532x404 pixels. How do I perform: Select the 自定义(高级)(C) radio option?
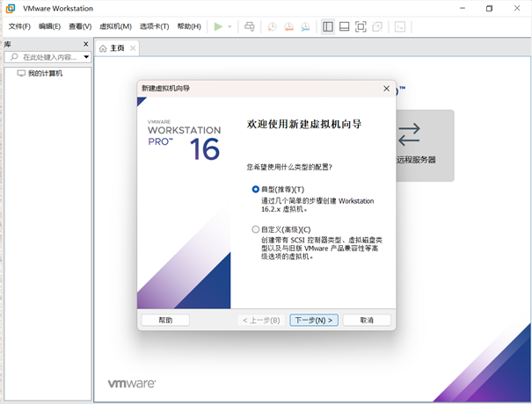(x=256, y=230)
